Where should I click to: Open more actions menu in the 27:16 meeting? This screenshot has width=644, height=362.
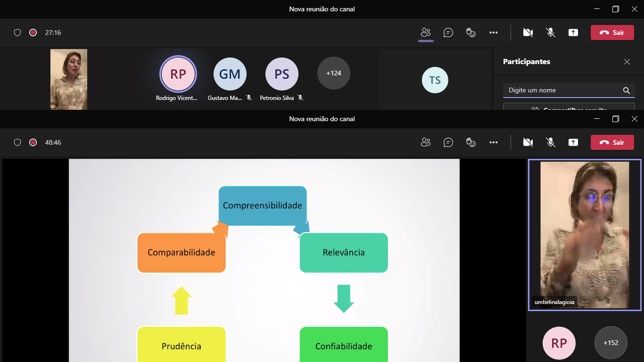(x=493, y=33)
